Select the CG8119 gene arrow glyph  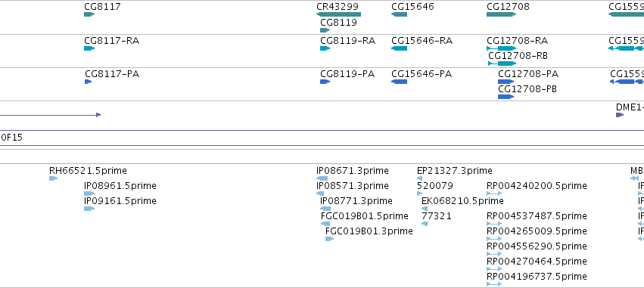325,30
